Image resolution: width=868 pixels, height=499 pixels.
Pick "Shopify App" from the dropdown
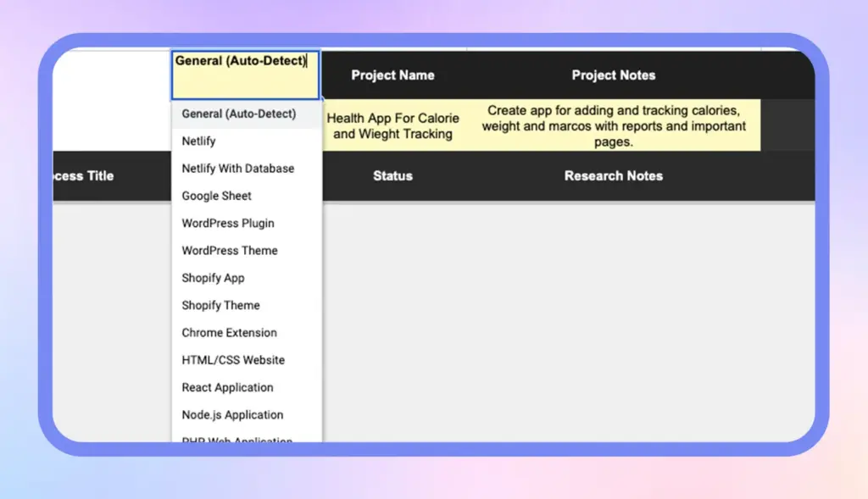pos(213,278)
